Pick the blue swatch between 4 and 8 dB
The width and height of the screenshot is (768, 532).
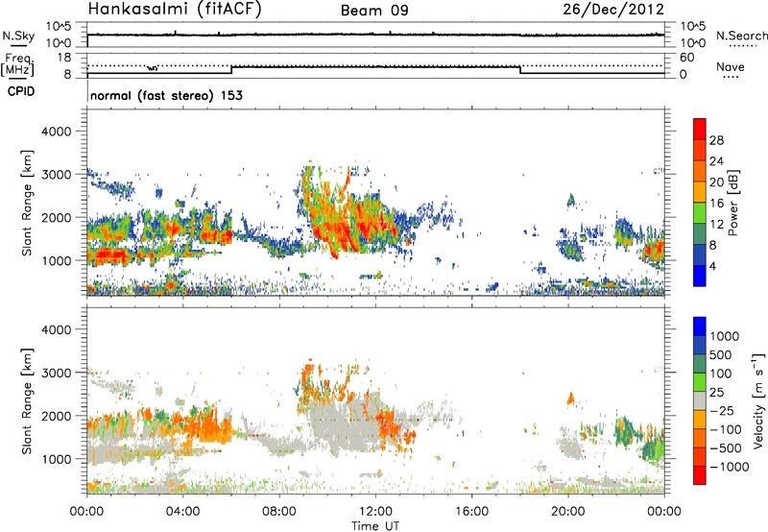click(700, 254)
